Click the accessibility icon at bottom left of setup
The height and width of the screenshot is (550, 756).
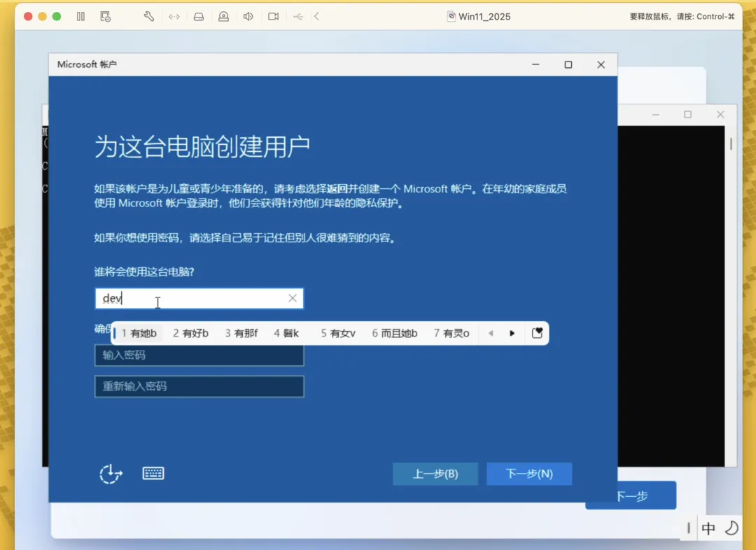111,474
